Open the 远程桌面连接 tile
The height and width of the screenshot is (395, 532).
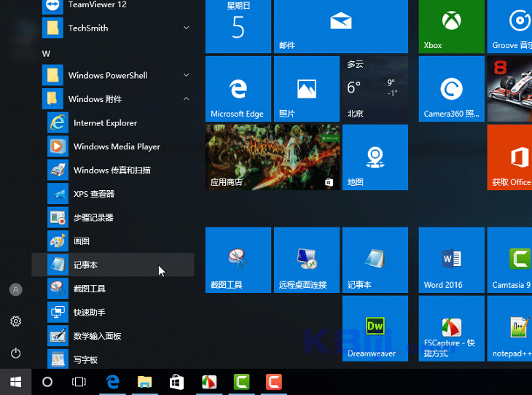[x=306, y=260]
